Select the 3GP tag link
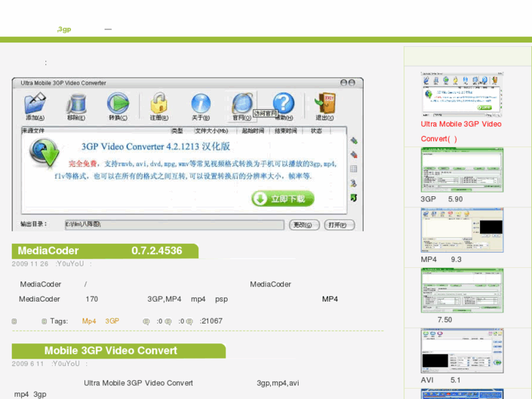The height and width of the screenshot is (399, 532). 112,321
